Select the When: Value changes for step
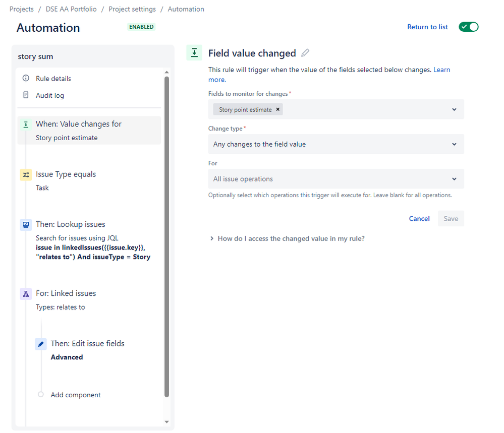The height and width of the screenshot is (433, 504). (89, 131)
